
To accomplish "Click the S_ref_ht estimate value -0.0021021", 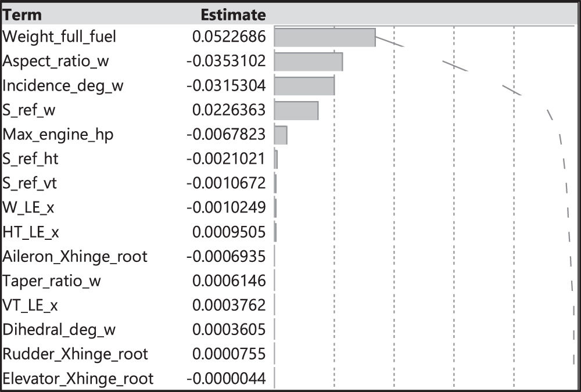I will point(225,159).
